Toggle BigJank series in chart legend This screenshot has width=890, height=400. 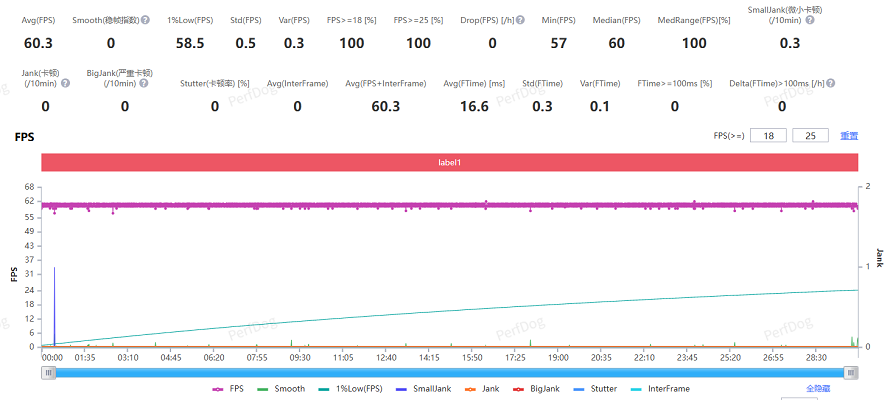(x=538, y=389)
